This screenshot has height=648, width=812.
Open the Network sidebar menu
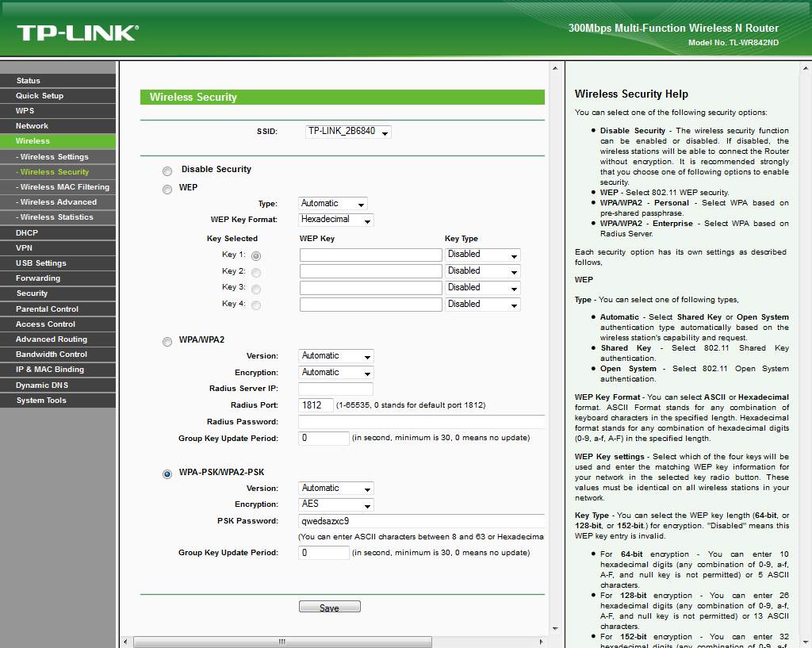58,126
